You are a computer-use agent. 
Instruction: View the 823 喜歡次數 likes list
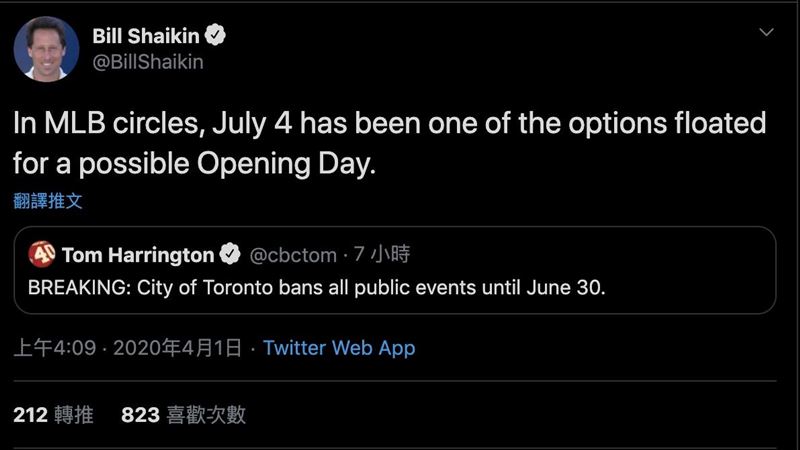pos(184,415)
